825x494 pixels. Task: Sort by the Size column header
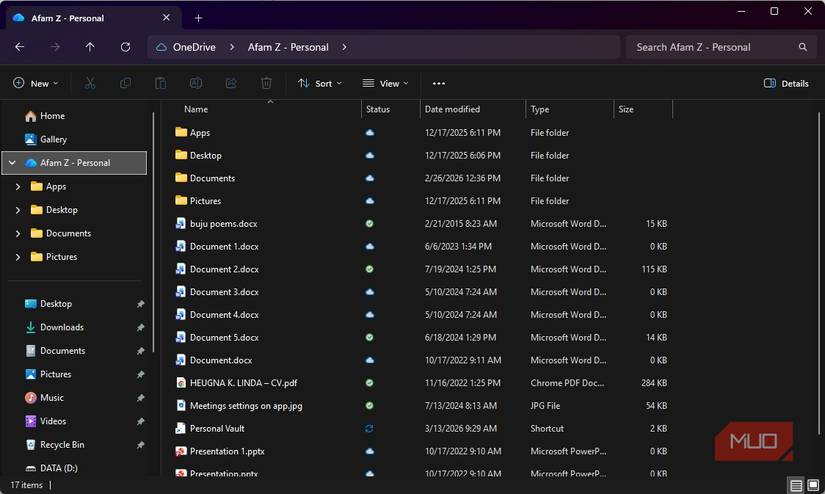coord(643,109)
